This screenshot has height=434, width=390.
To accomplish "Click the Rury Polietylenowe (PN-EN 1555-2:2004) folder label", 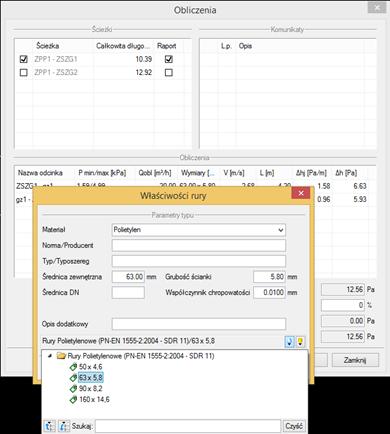I will 141,356.
